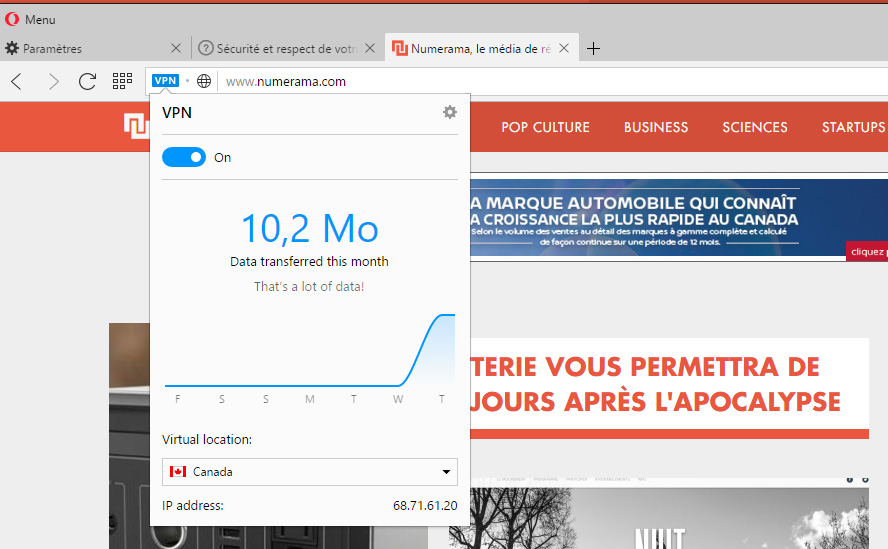The width and height of the screenshot is (888, 549).
Task: Switch to the Paramètres tab
Action: tap(93, 49)
